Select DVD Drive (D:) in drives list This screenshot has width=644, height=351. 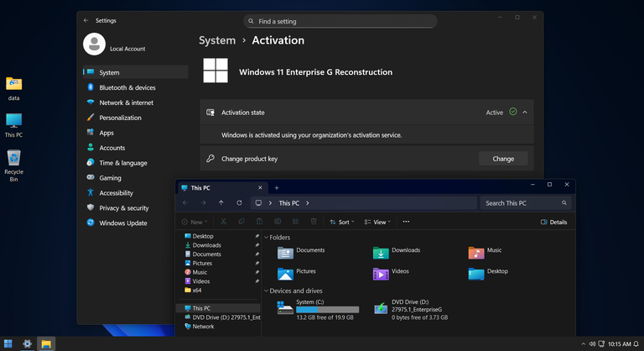point(411,310)
